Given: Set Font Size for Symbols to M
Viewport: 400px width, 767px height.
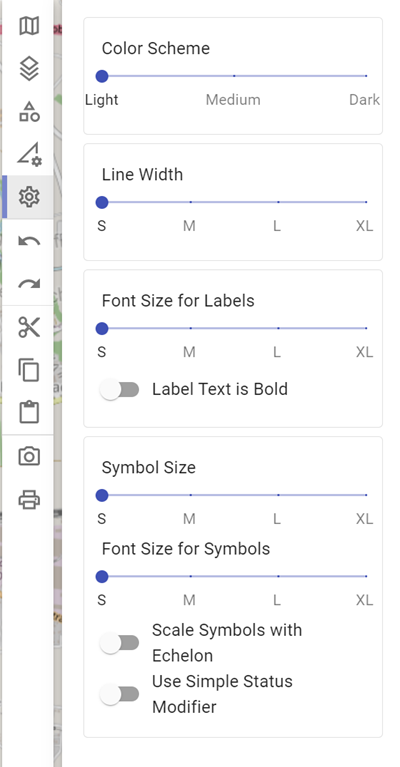Looking at the screenshot, I should pyautogui.click(x=190, y=576).
